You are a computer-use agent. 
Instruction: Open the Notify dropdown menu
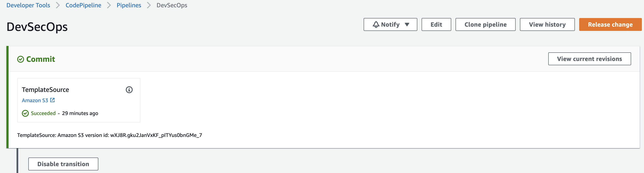point(390,24)
